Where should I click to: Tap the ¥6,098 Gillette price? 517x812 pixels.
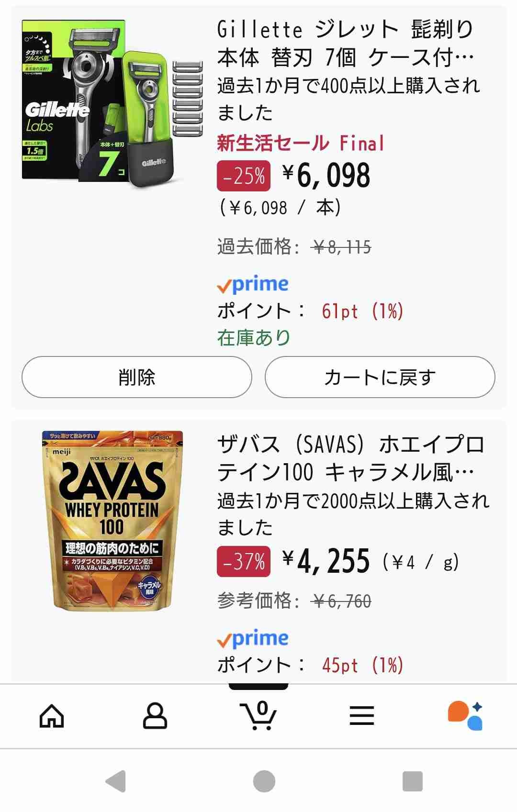tap(327, 176)
